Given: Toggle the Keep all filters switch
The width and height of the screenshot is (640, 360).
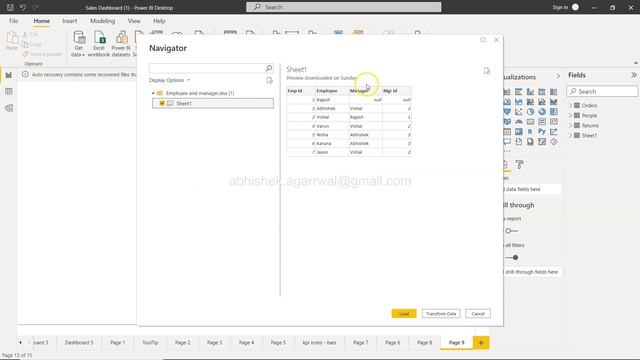Looking at the screenshot, I should pos(512,258).
